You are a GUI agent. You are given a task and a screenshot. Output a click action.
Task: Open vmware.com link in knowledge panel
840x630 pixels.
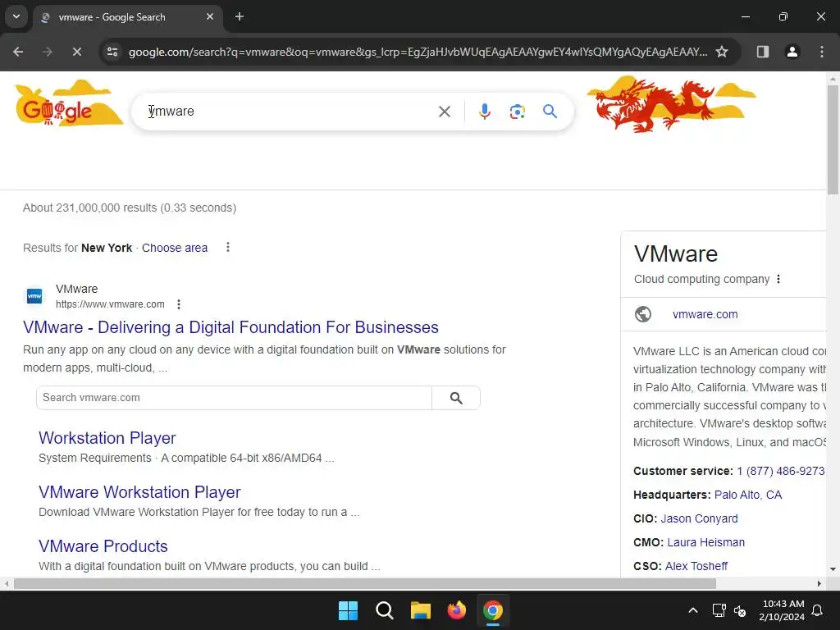click(705, 314)
